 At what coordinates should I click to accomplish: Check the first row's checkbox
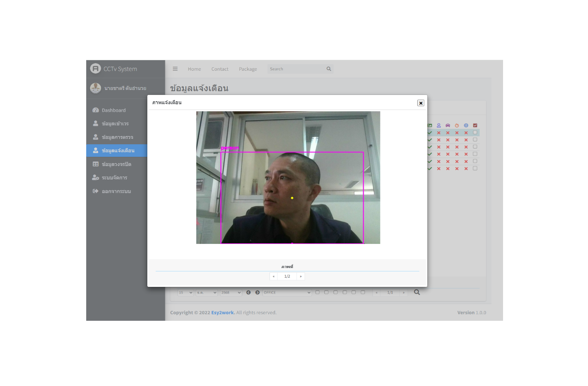tap(475, 133)
